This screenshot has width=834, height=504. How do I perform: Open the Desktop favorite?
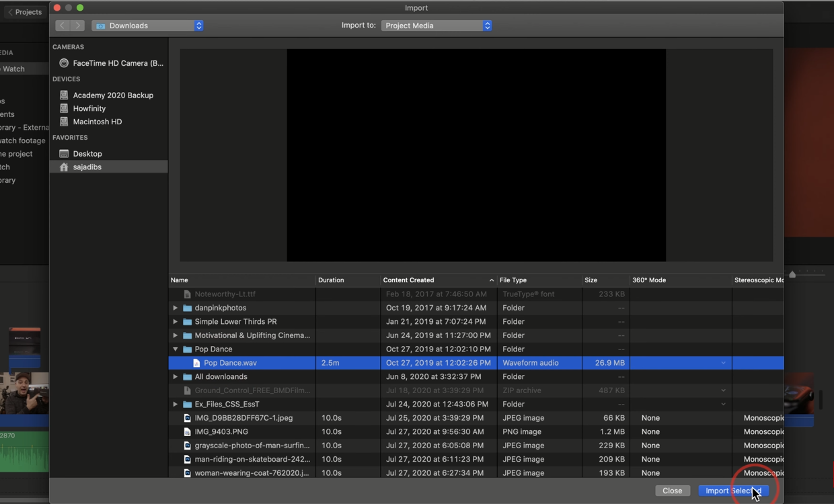coord(87,154)
